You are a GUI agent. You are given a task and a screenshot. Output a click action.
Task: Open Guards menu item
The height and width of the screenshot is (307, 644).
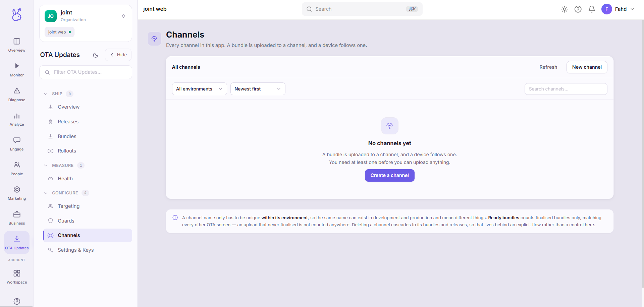(x=87, y=221)
